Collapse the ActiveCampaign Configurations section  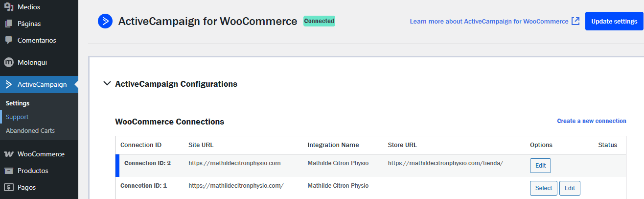(x=107, y=84)
